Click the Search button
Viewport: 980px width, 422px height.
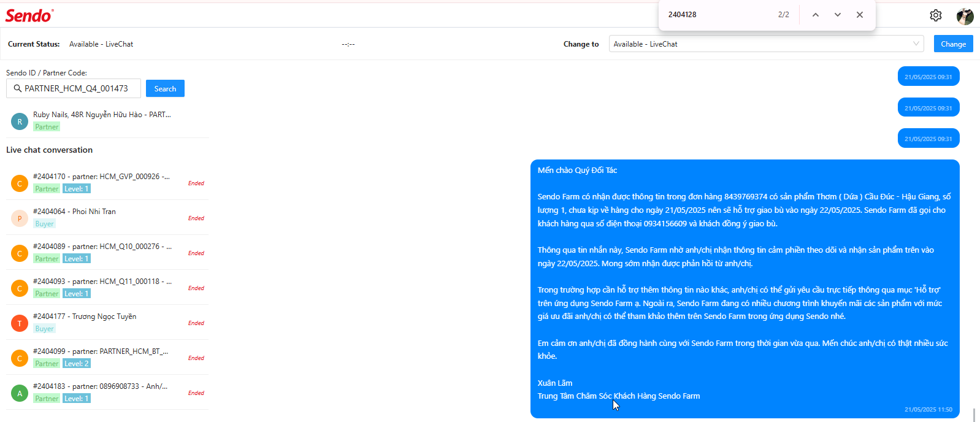coord(165,88)
